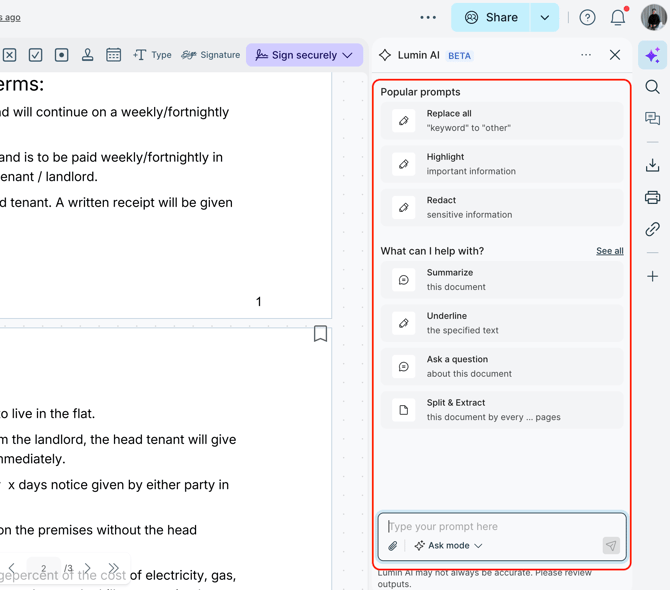Select the radio dot form field tool
This screenshot has height=590, width=670.
tap(62, 55)
